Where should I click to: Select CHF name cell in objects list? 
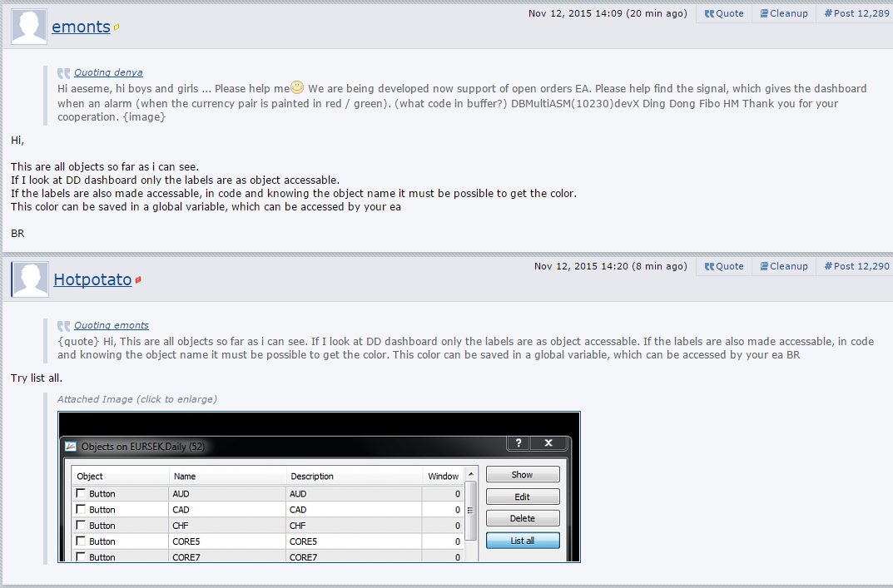click(x=227, y=526)
